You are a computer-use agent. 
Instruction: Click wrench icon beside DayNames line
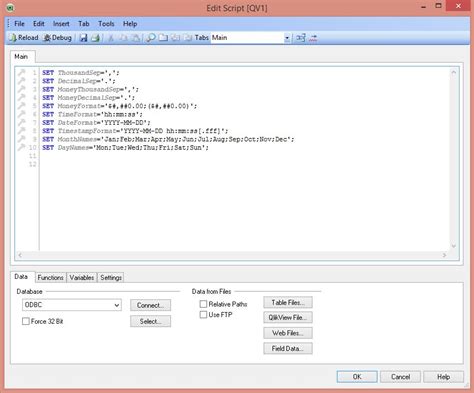coord(21,147)
